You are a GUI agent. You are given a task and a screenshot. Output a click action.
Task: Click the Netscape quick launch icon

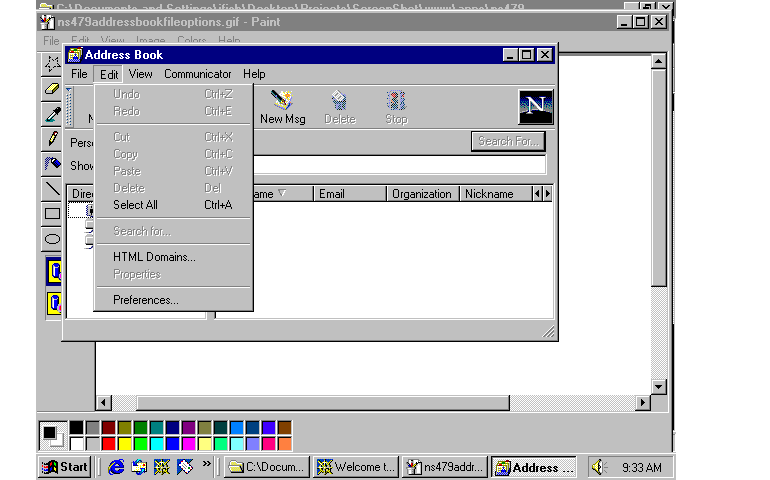[x=162, y=467]
